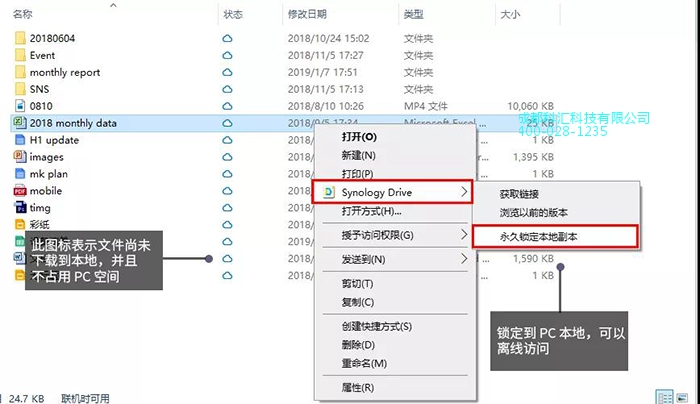Click cloud status icon for H1 update

click(x=227, y=140)
